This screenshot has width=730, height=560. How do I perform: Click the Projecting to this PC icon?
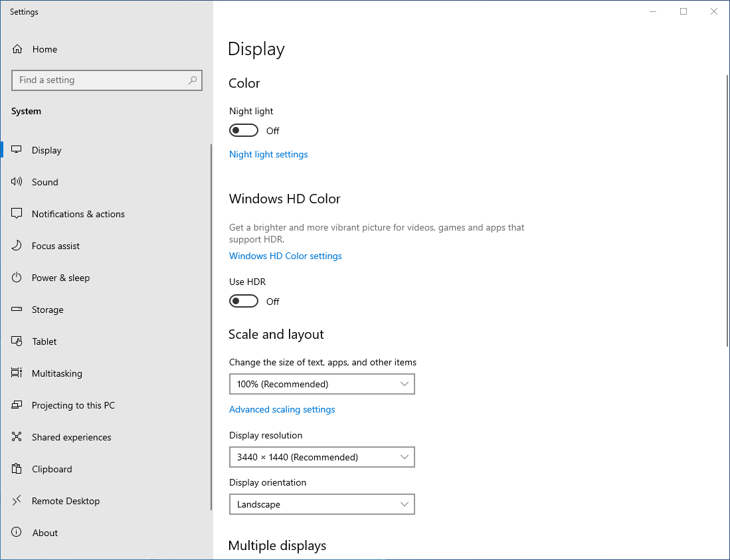(17, 405)
